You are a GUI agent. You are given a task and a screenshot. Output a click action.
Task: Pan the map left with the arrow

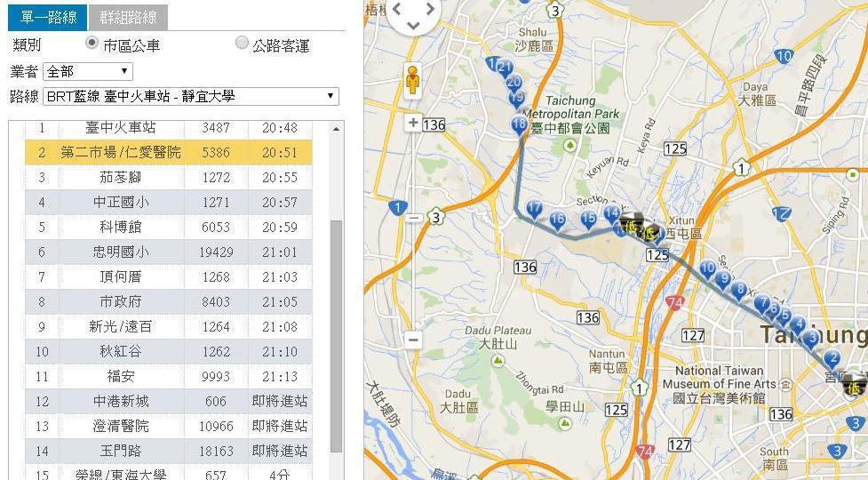[396, 9]
